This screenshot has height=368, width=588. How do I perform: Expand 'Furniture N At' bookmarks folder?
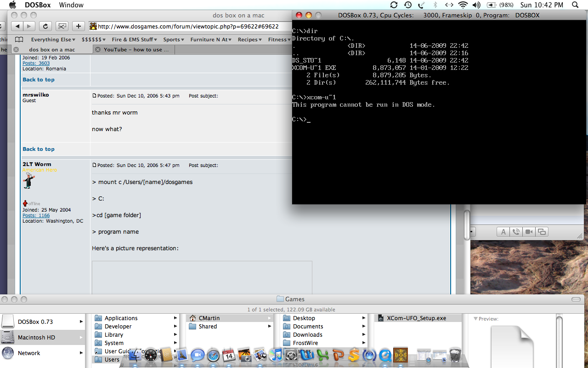[211, 40]
